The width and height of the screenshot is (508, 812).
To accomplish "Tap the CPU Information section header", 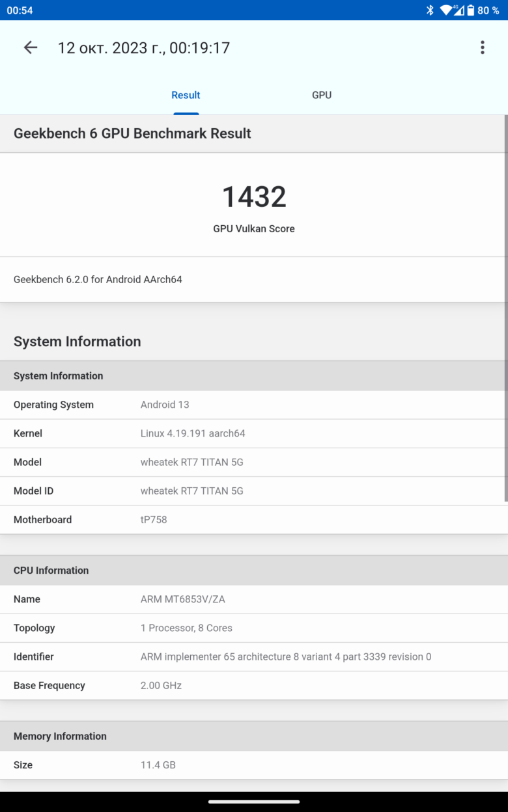I will [254, 571].
